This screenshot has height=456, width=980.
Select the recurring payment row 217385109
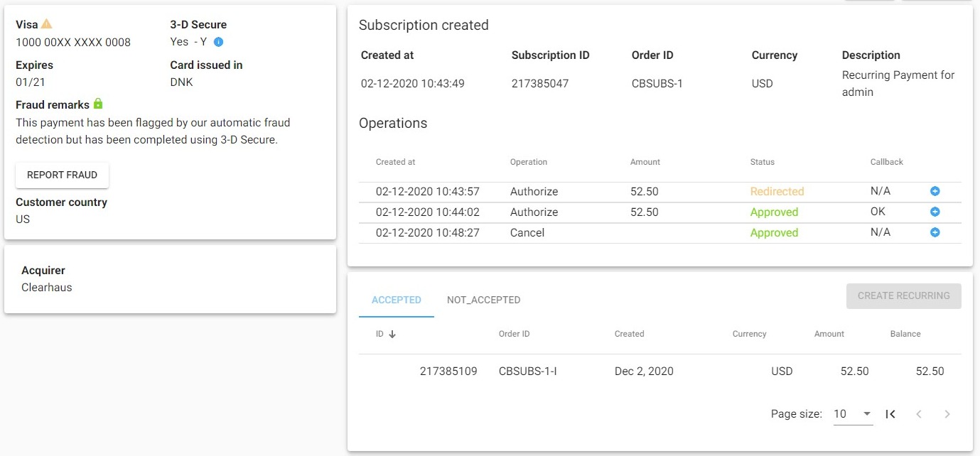click(x=448, y=371)
